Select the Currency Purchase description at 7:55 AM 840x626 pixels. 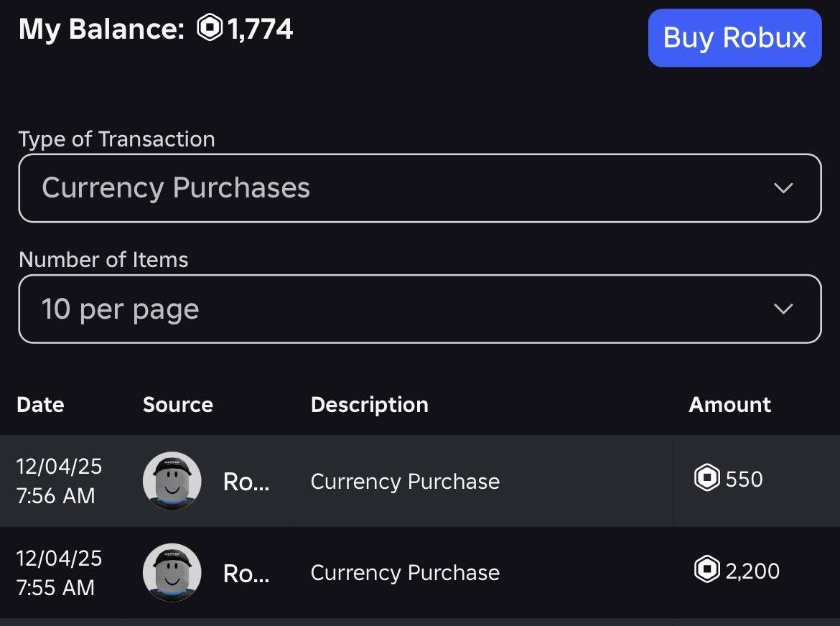coord(405,573)
